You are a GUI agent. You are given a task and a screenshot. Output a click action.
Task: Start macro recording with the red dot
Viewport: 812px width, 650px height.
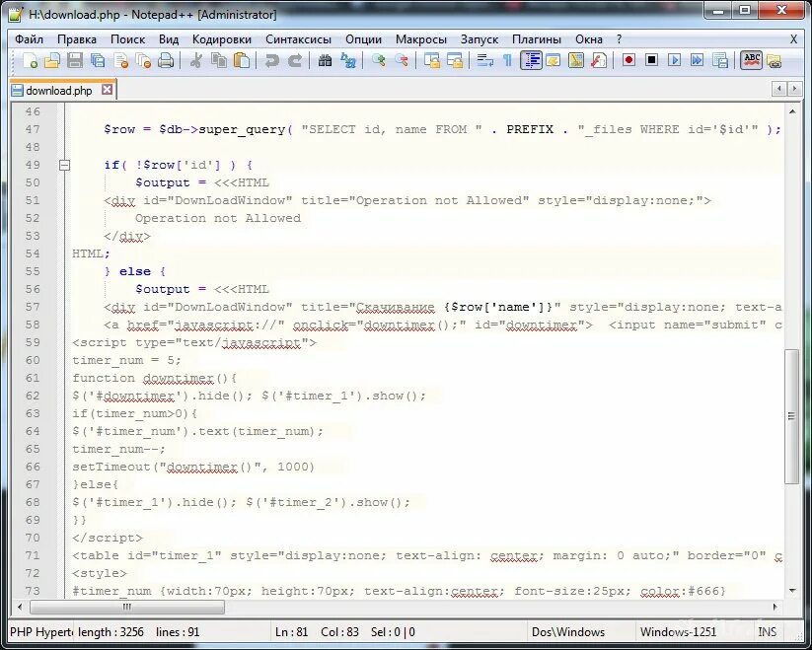click(628, 60)
